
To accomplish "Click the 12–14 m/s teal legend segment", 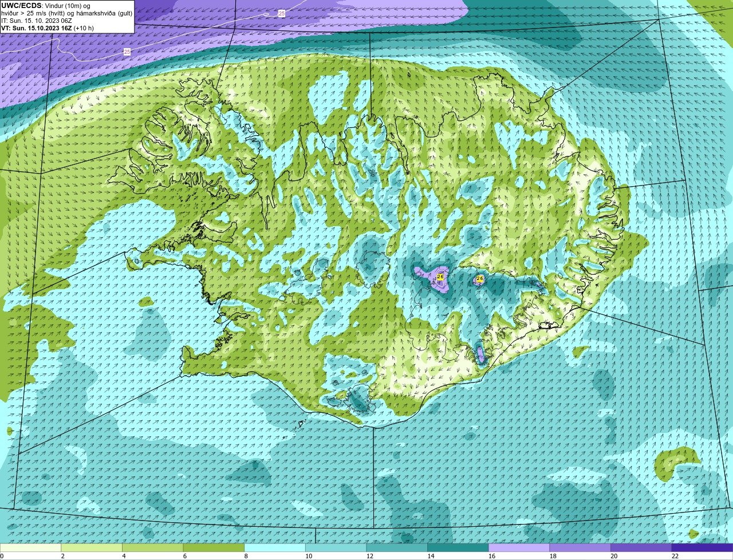I will pyautogui.click(x=397, y=547).
